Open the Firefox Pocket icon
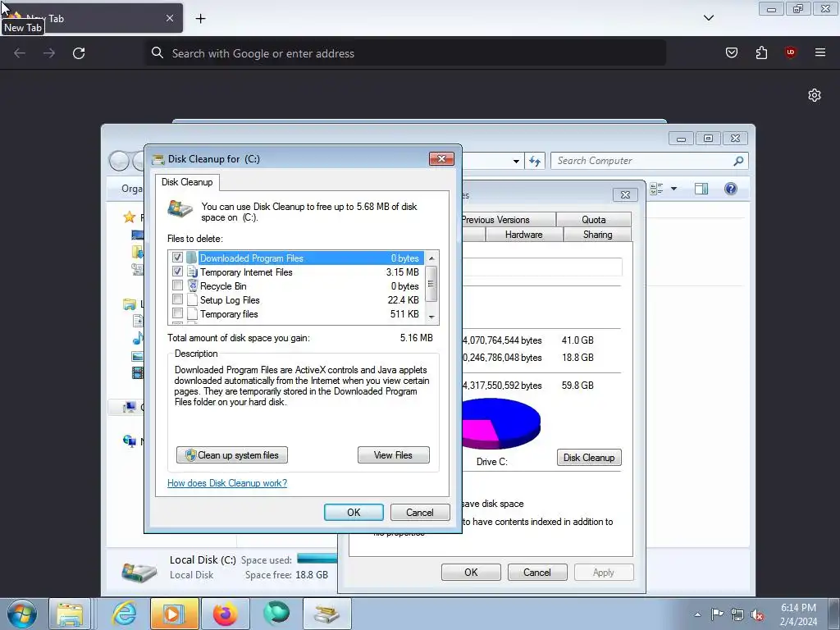The image size is (840, 630). click(x=731, y=52)
